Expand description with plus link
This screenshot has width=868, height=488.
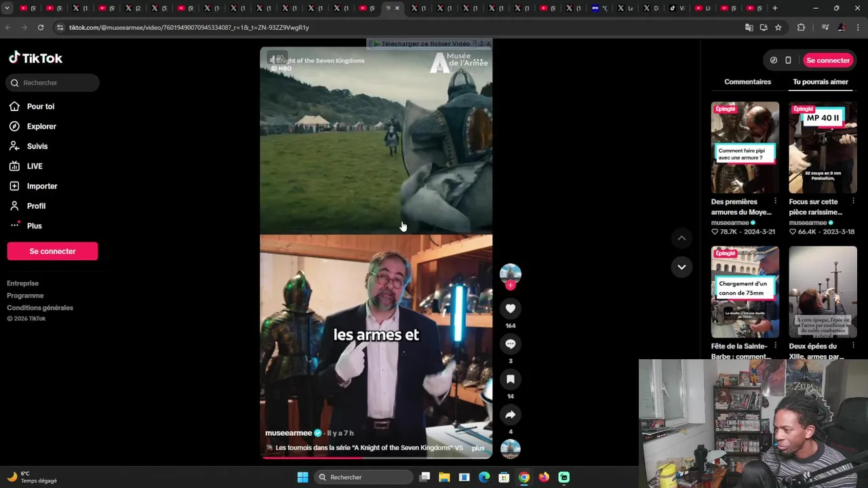(x=478, y=448)
